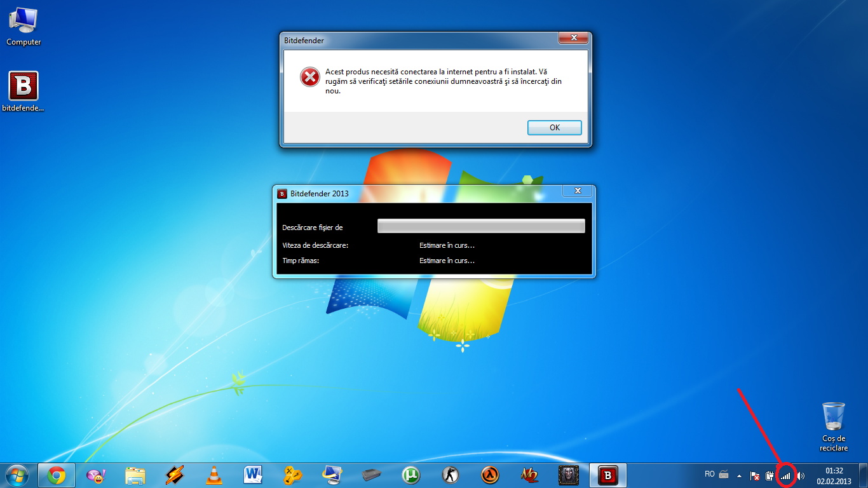Open the dark portrait game taskbar icon
The image size is (868, 488).
[569, 475]
